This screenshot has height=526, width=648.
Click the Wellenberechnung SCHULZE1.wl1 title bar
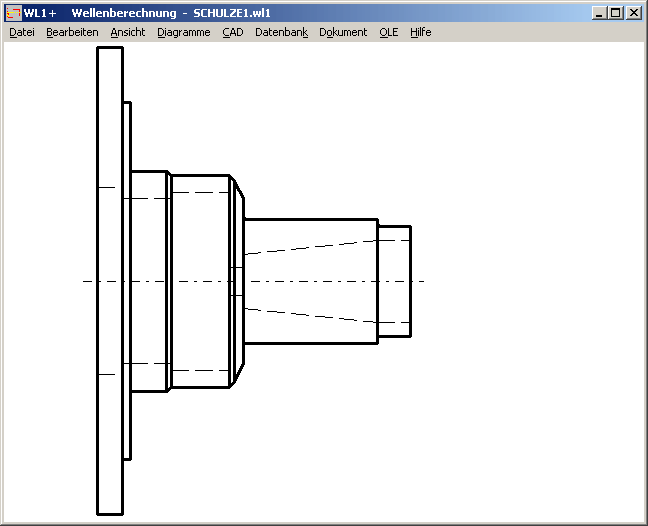coord(300,13)
